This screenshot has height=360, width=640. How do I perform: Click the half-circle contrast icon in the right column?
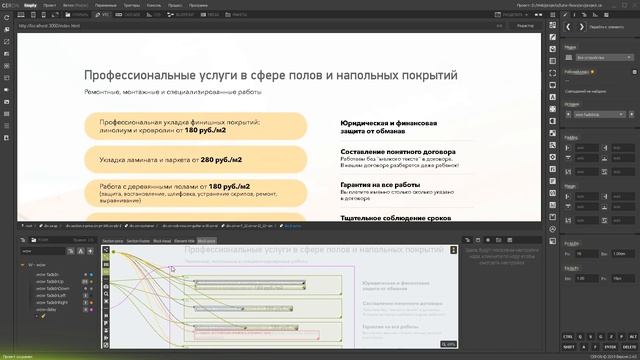coord(553,121)
